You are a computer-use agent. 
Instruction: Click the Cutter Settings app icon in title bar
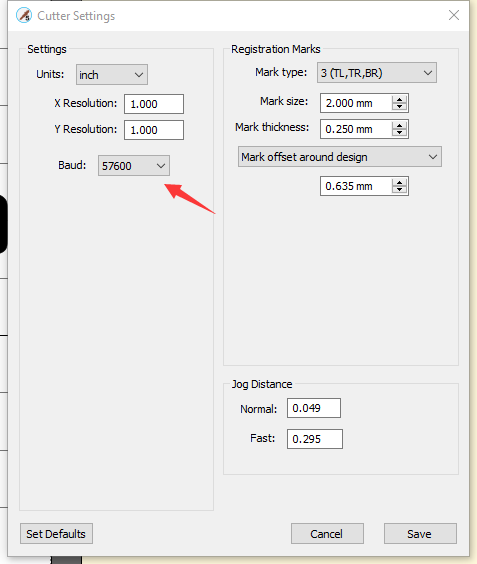[24, 15]
